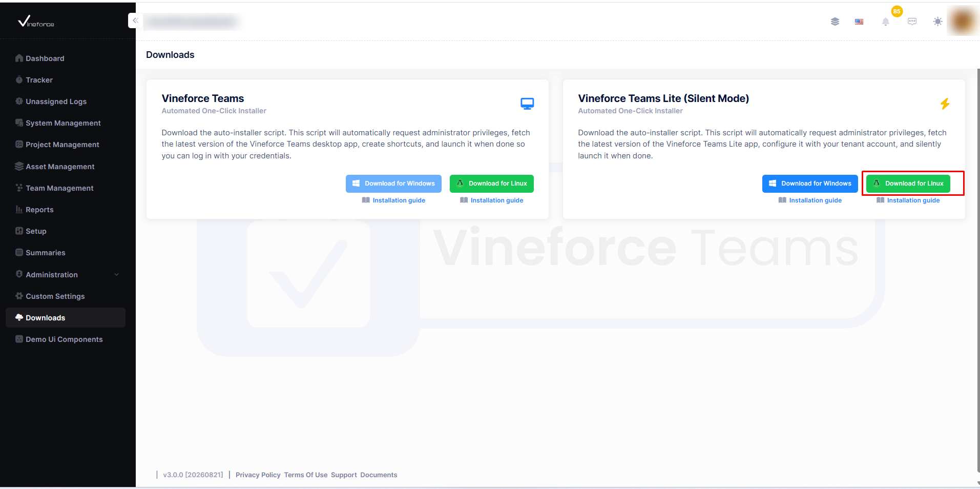980x489 pixels.
Task: Open Reports in sidebar
Action: tap(66, 210)
